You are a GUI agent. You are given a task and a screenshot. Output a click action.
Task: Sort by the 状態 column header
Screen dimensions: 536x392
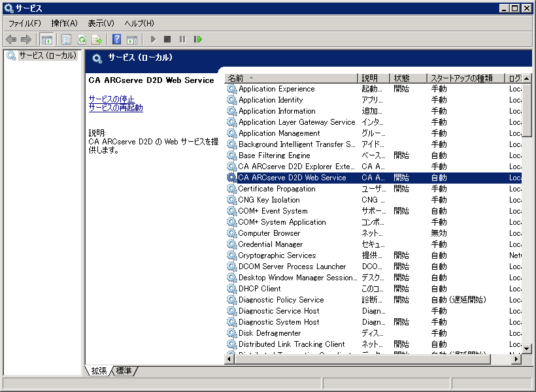[409, 78]
